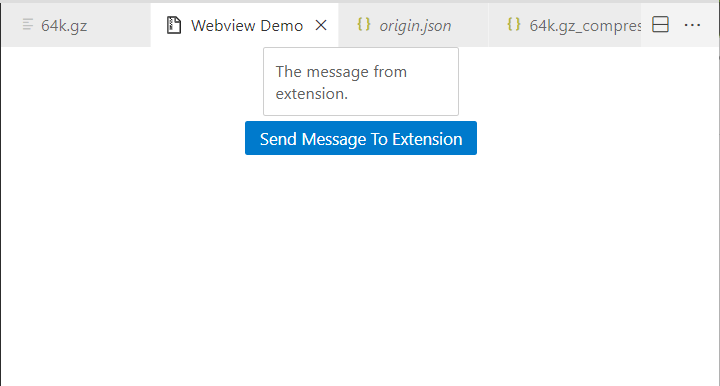Click empty space left of the message box
Viewport: 720px width, 386px height.
pos(132,82)
